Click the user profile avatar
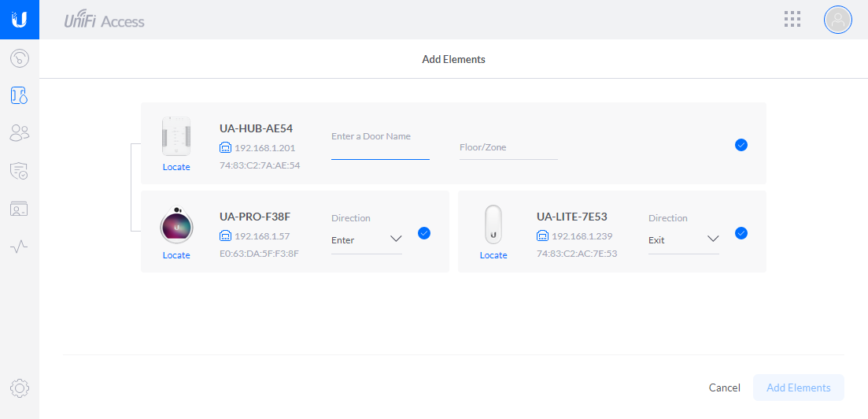The image size is (868, 419). 837,20
